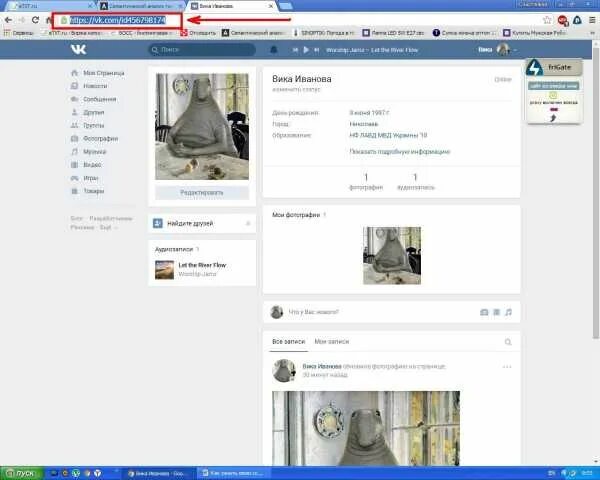
Task: Open Сообщения in left menu
Action: tap(94, 99)
